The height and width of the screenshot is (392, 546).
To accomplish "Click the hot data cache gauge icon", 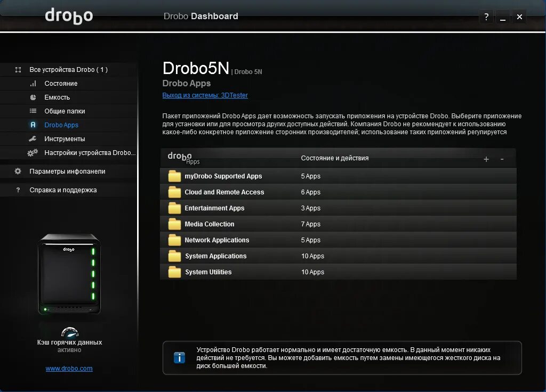I will (70, 332).
